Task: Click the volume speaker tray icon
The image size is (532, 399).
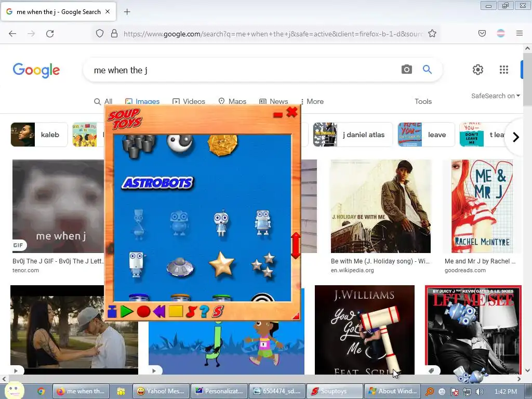Action: pos(479,392)
